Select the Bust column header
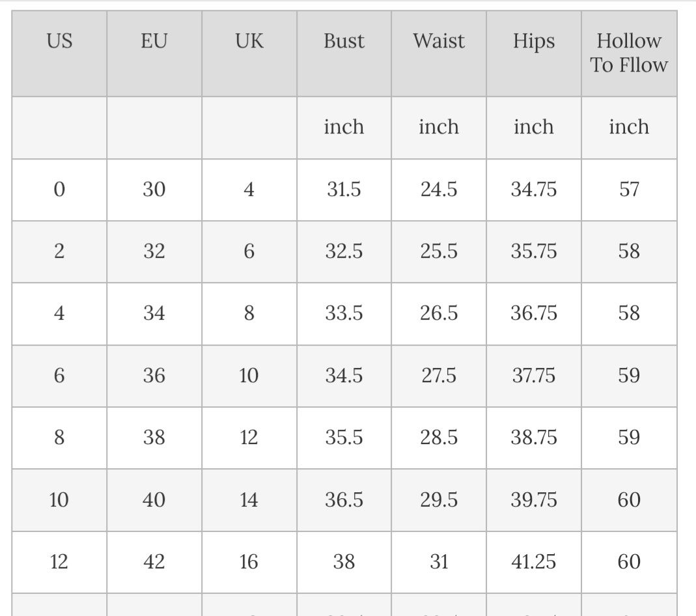Viewport: 696px width, 616px height. (x=344, y=41)
